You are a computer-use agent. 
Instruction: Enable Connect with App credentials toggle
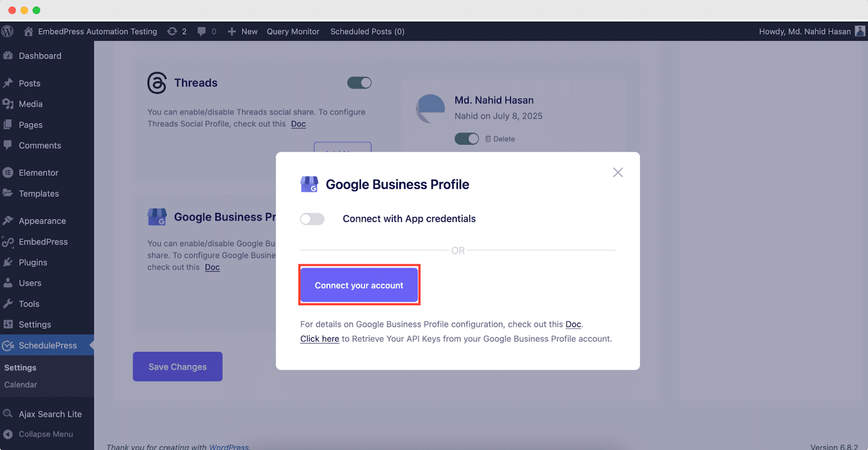(x=312, y=219)
